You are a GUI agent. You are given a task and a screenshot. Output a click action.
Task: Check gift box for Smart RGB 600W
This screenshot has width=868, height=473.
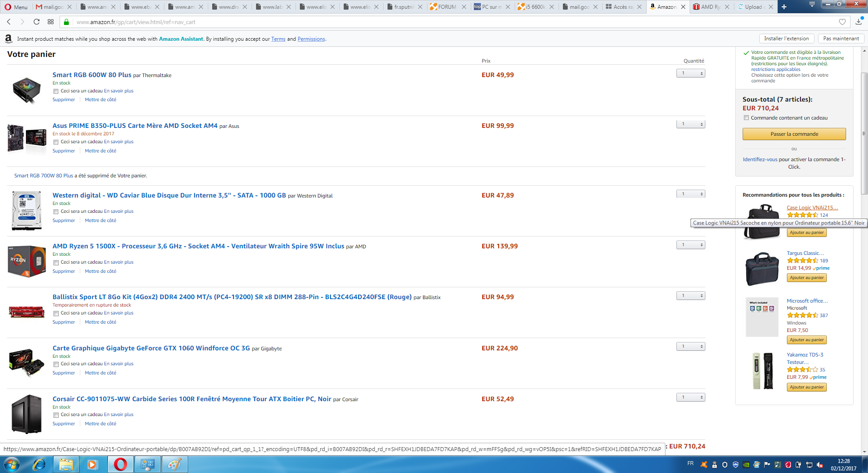[x=56, y=91]
